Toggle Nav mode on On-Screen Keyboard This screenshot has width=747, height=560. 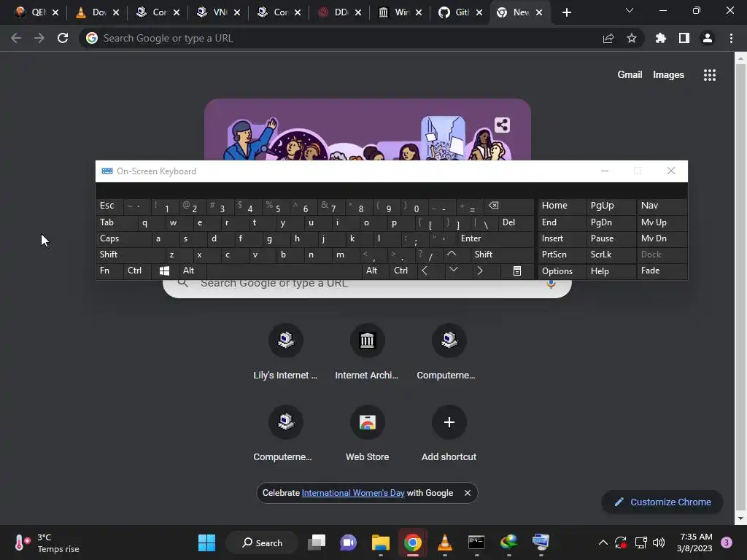tap(662, 206)
